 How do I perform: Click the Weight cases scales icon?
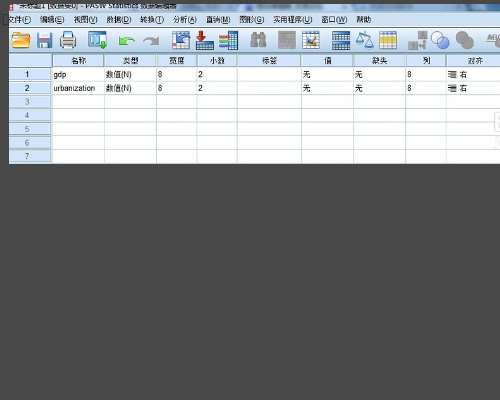tap(364, 40)
